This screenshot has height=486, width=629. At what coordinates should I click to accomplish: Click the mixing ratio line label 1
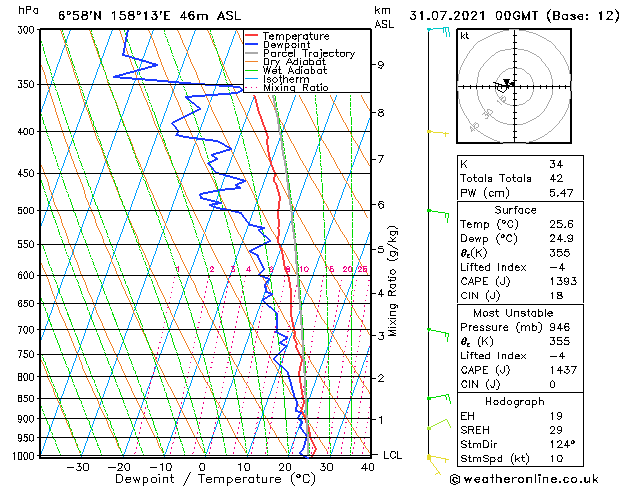tap(177, 269)
